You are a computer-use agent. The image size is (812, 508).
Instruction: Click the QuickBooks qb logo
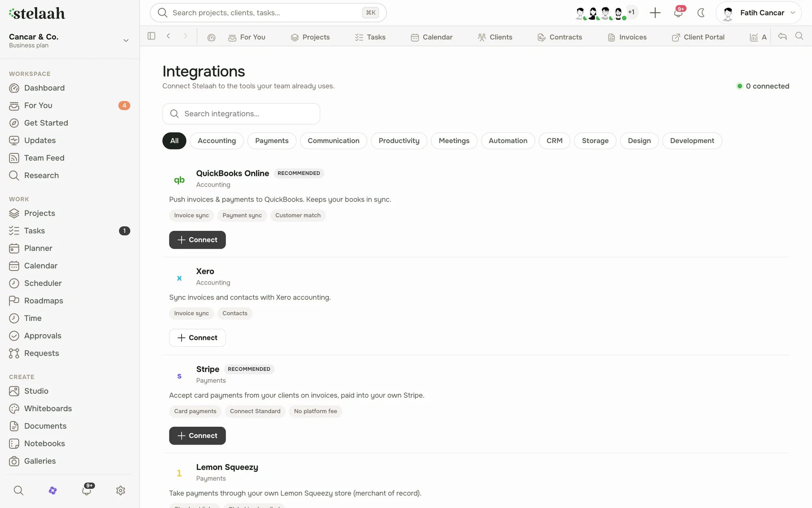pos(179,179)
